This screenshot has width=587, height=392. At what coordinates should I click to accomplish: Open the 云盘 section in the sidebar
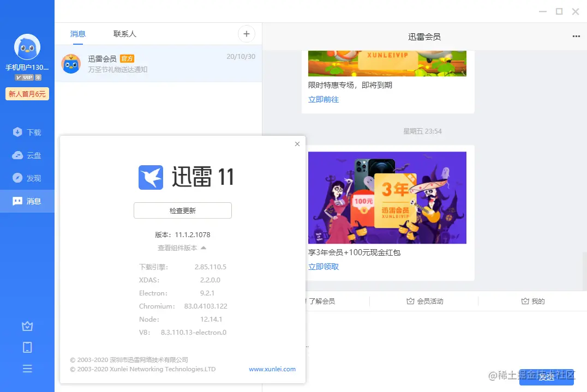pos(27,155)
